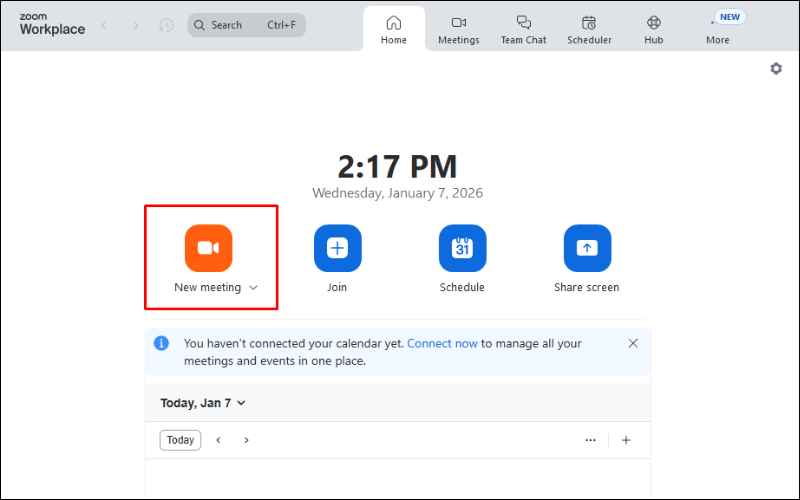Open the calendar three-dot options menu

tap(590, 440)
